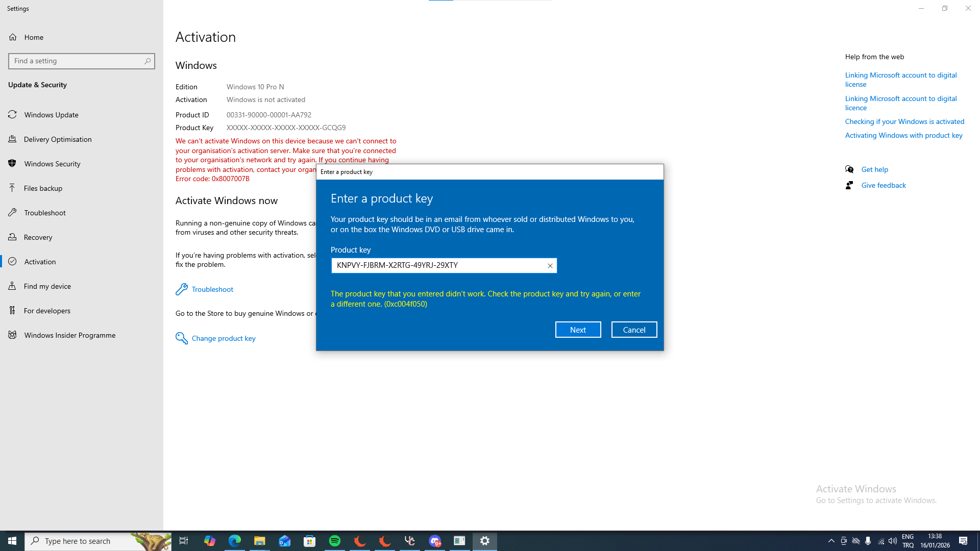Open Windows Insider Programme page
This screenshot has width=980, height=551.
point(82,335)
